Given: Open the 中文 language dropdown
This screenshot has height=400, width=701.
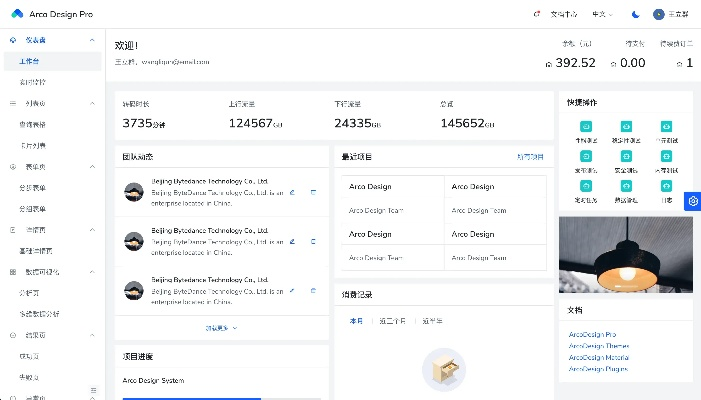Looking at the screenshot, I should pos(602,14).
